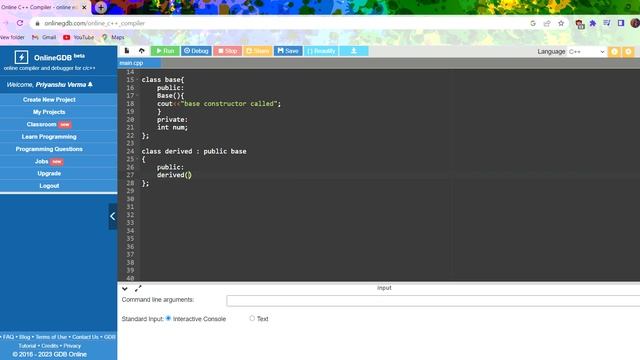This screenshot has height=360, width=640.
Task: Click the download code icon button
Action: tap(354, 51)
